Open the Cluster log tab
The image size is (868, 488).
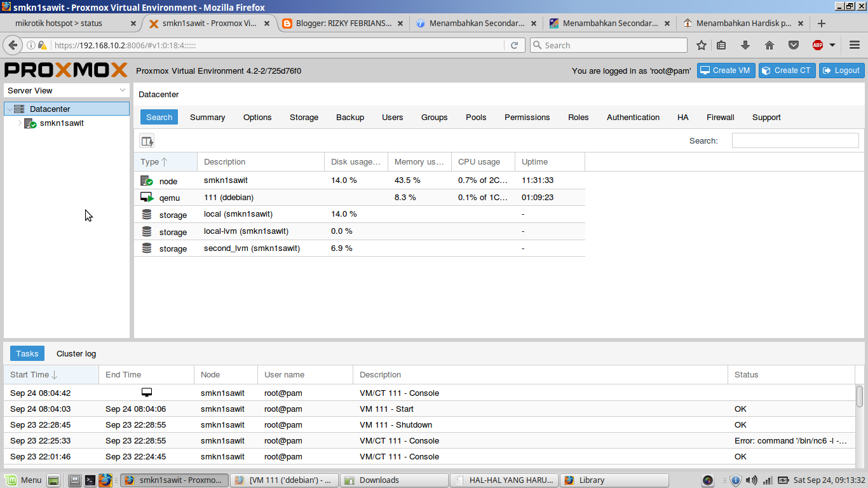click(x=76, y=353)
